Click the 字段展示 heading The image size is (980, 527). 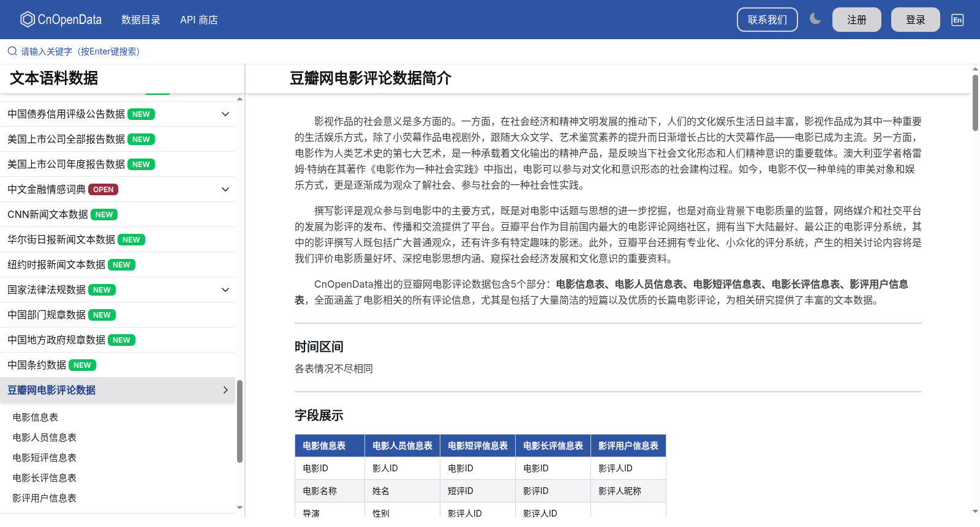tap(319, 416)
